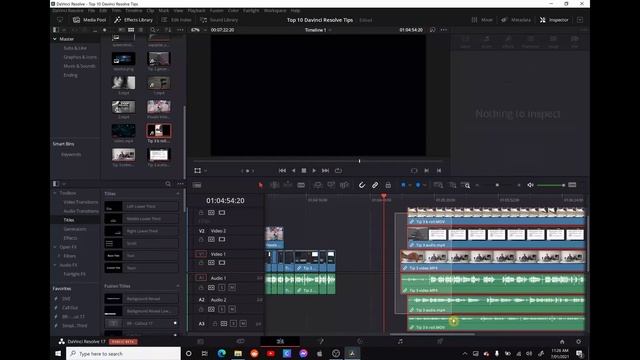Click the replace clip icon
This screenshot has height=360, width=640.
344,185
